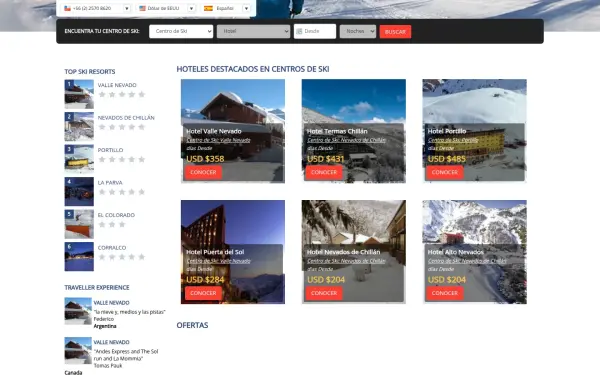This screenshot has width=600, height=375.
Task: Open Centro de Ski link under Hotel Valle Nevado
Action: tap(218, 140)
